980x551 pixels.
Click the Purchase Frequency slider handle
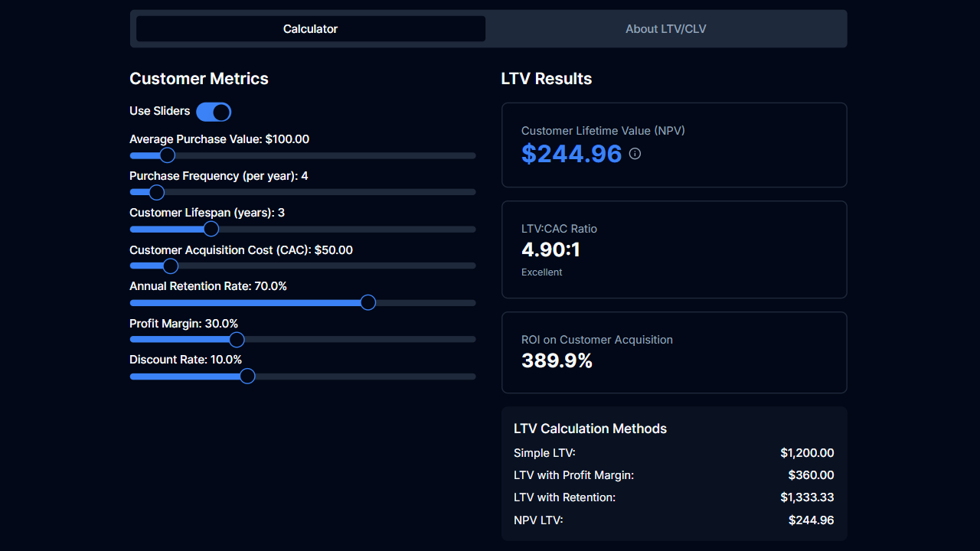click(158, 192)
